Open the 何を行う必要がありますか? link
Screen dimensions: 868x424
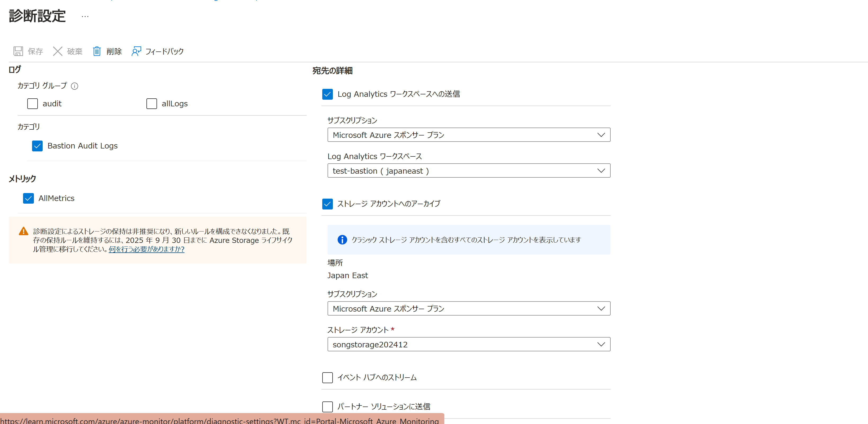click(146, 249)
